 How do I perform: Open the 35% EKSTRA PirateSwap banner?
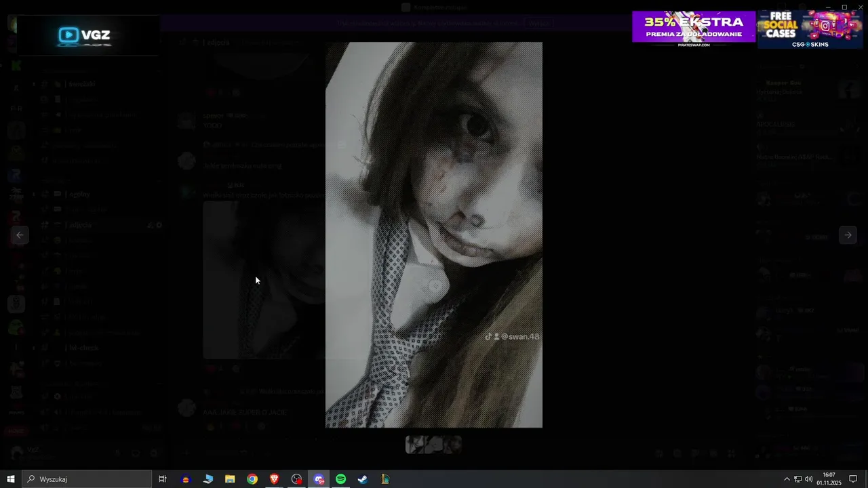[694, 28]
